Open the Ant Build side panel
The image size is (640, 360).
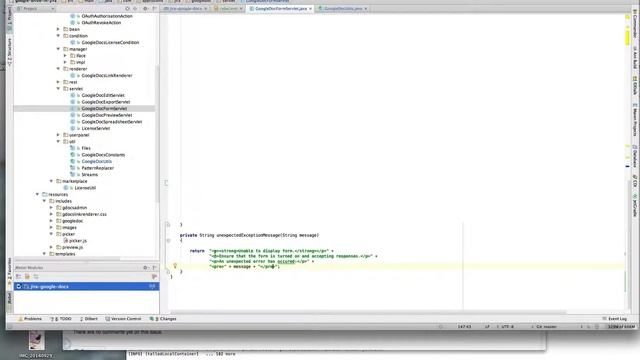coord(635,58)
